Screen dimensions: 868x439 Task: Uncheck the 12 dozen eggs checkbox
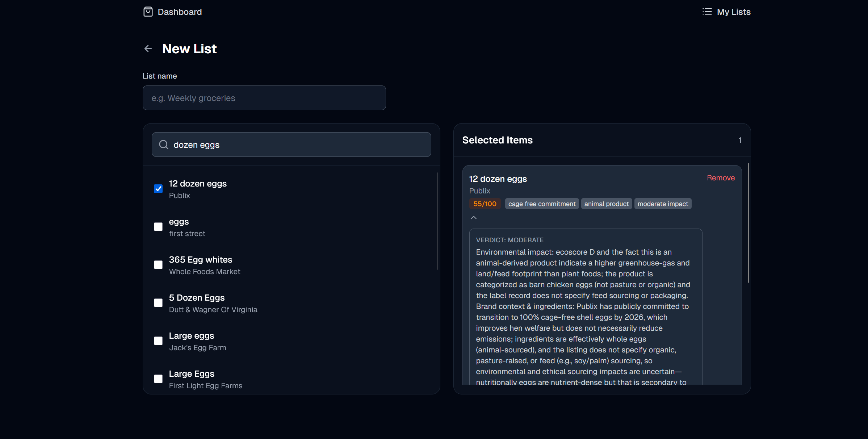pos(158,189)
